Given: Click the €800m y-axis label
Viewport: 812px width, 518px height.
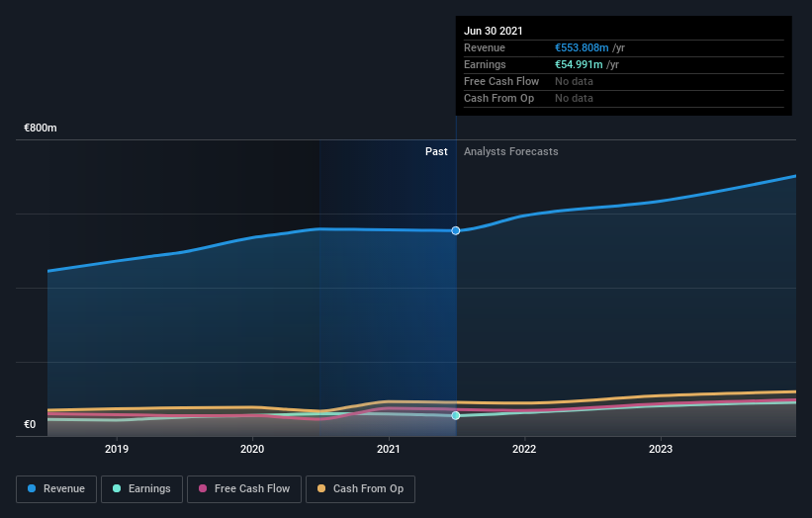Looking at the screenshot, I should 41,128.
